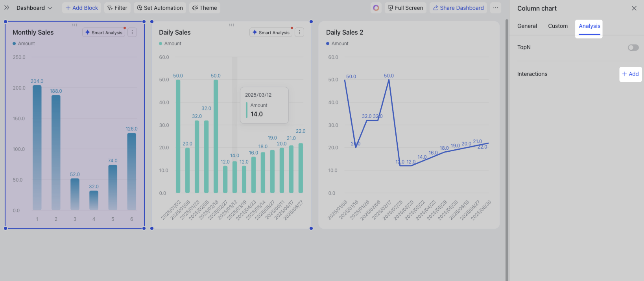Select the Analysis tab
The height and width of the screenshot is (281, 644).
(589, 26)
